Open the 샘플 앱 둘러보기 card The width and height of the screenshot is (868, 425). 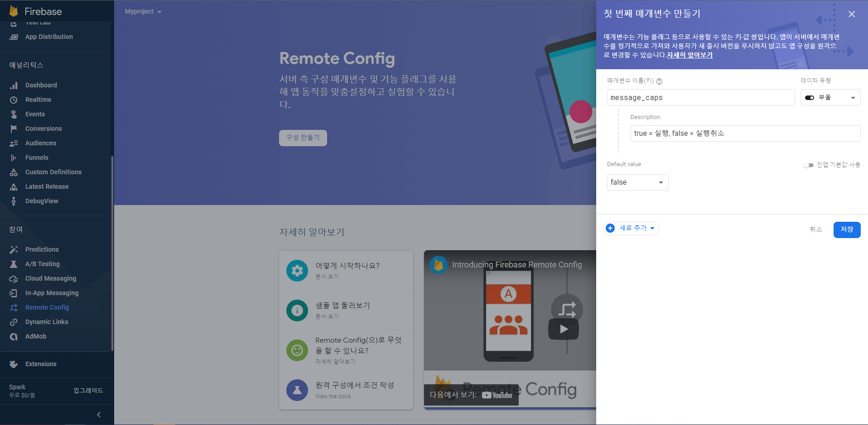tap(346, 310)
